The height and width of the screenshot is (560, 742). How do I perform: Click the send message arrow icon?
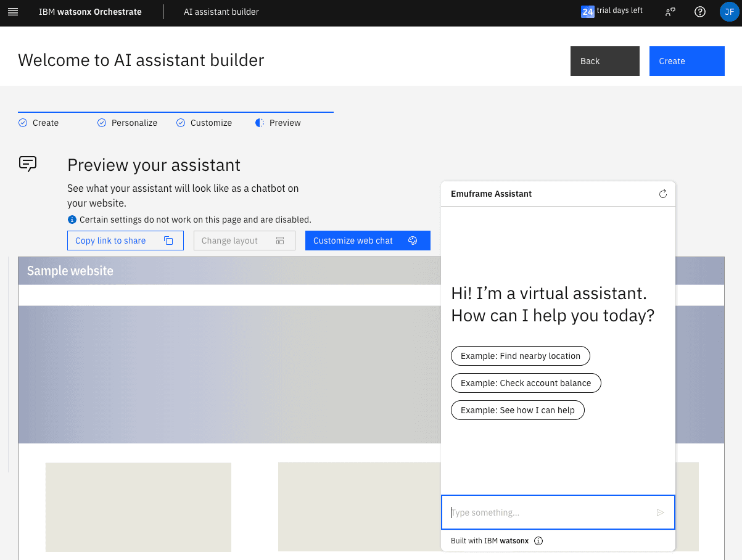tap(660, 513)
